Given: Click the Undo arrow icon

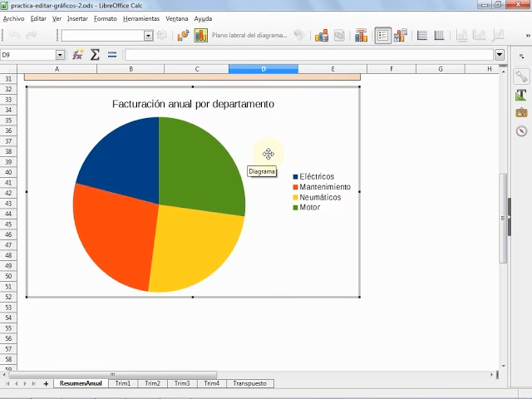Looking at the screenshot, I should click(x=15, y=35).
